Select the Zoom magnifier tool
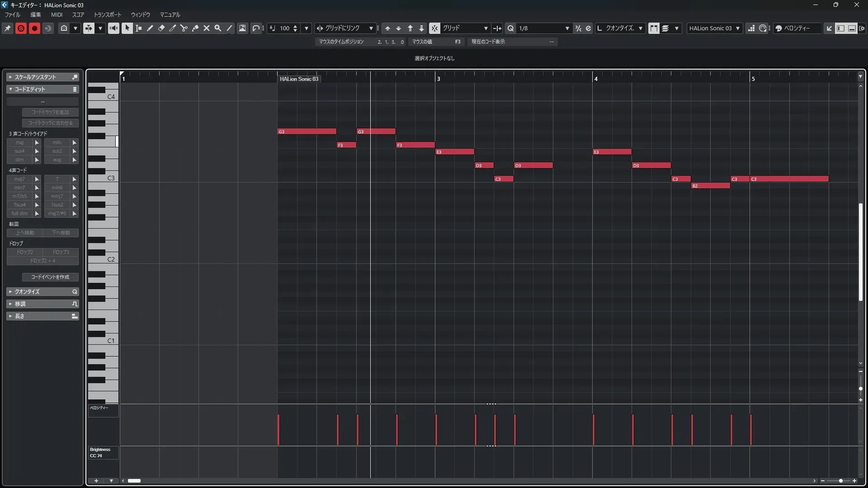 pos(218,28)
